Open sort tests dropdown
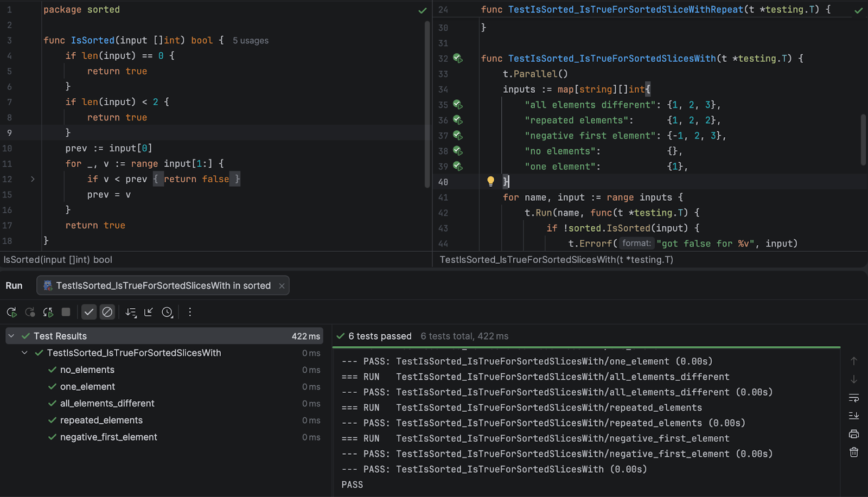This screenshot has height=497, width=868. [x=131, y=312]
